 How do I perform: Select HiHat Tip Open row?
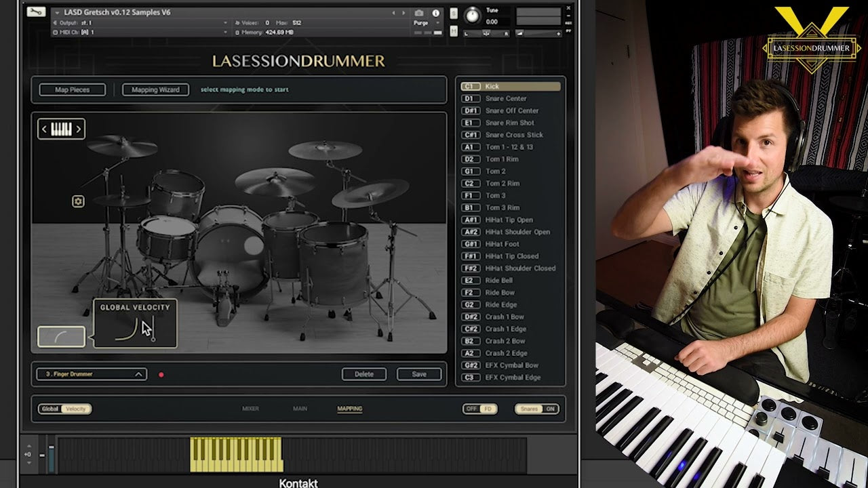click(x=511, y=220)
